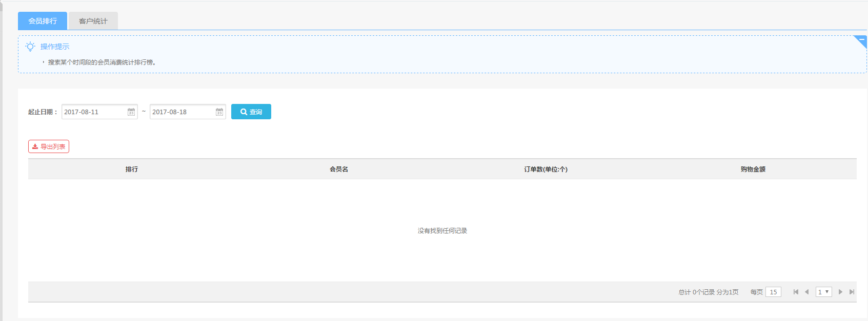Jump to last page icon
The width and height of the screenshot is (868, 321).
pyautogui.click(x=852, y=292)
